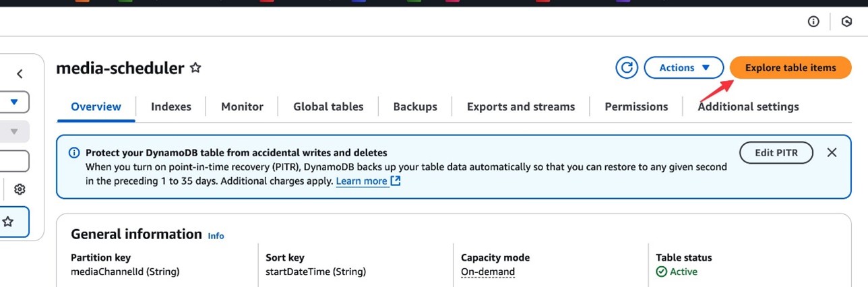Click the refresh table button
868x287 pixels.
point(627,67)
